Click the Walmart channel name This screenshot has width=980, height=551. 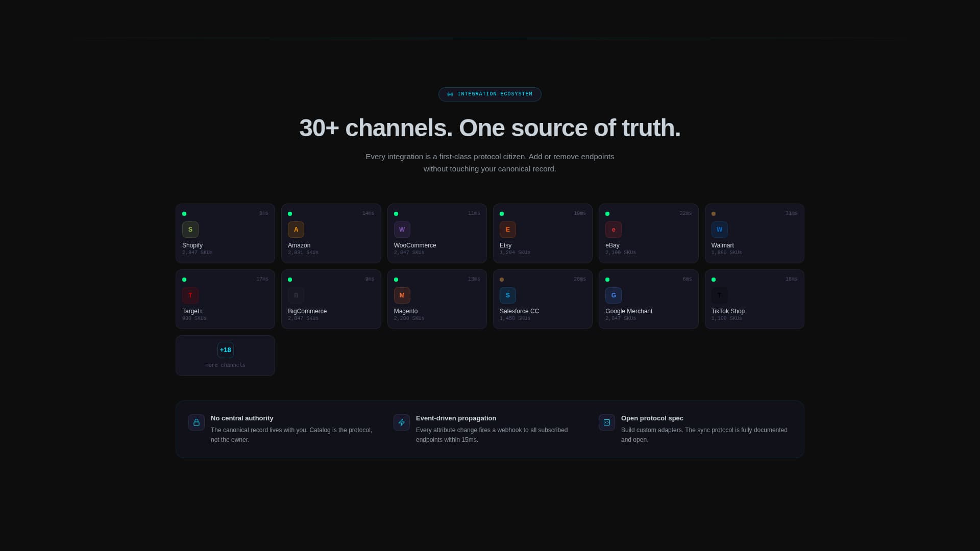[723, 245]
